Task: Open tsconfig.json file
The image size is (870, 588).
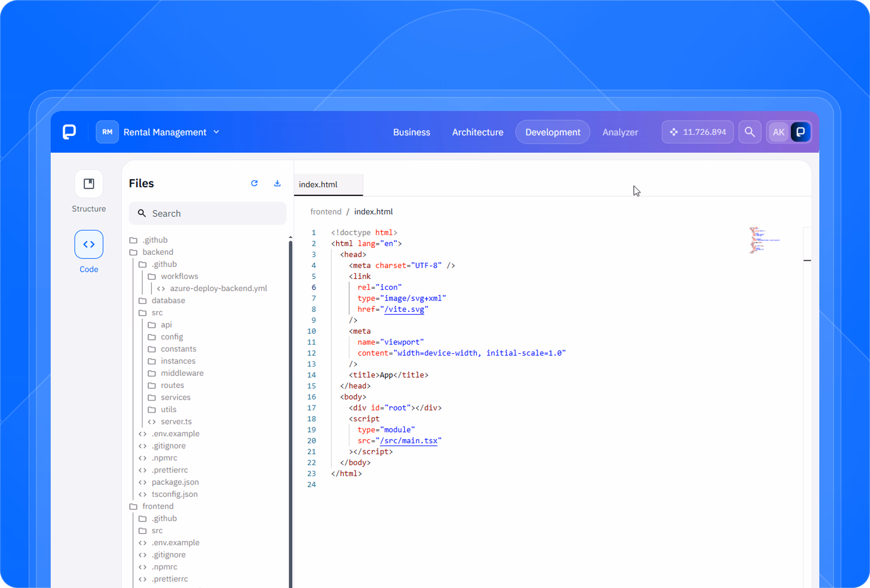Action: [168, 494]
